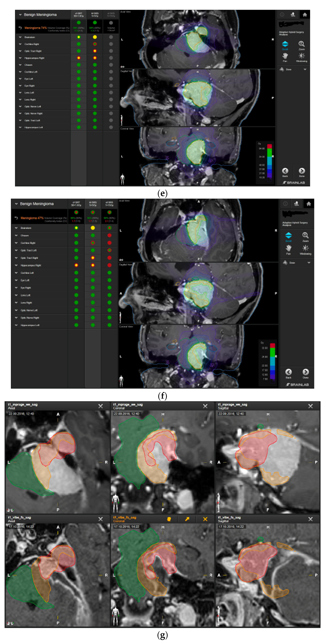The width and height of the screenshot is (326, 644).
Task: Expand Hippocampus Right row in panel (f)
Action: tap(16, 265)
